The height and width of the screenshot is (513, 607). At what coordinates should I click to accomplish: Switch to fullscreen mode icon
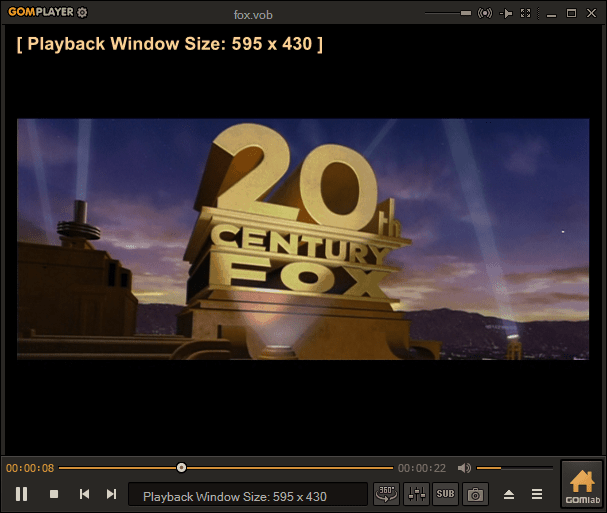[x=525, y=13]
